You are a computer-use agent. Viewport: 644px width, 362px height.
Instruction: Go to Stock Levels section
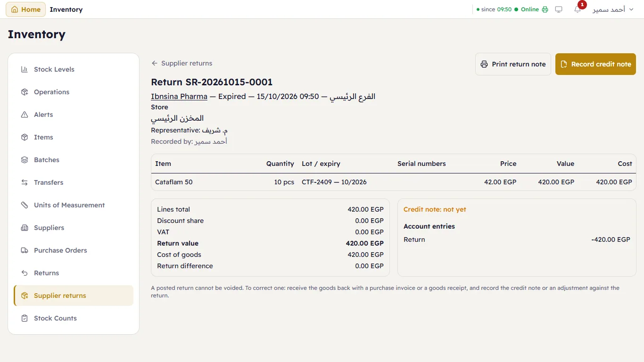74,69
